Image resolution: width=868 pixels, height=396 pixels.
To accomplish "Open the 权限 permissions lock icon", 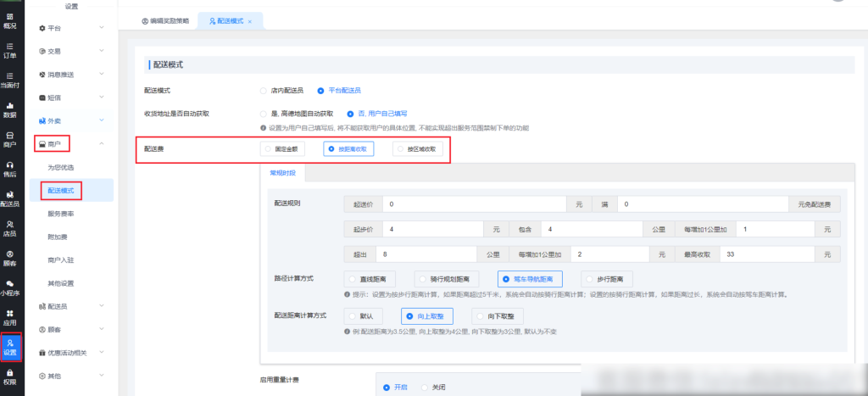I will (10, 376).
